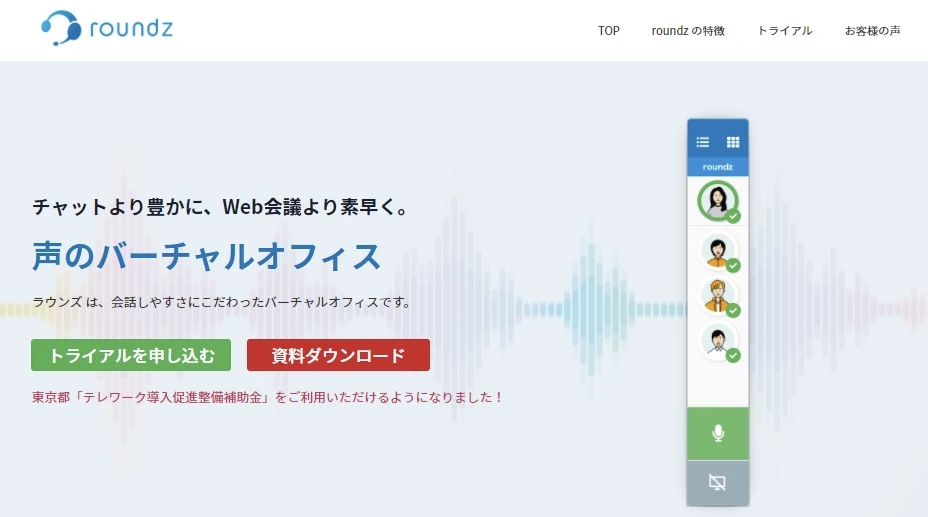Click the red 資料ダウンロード button

click(x=338, y=355)
